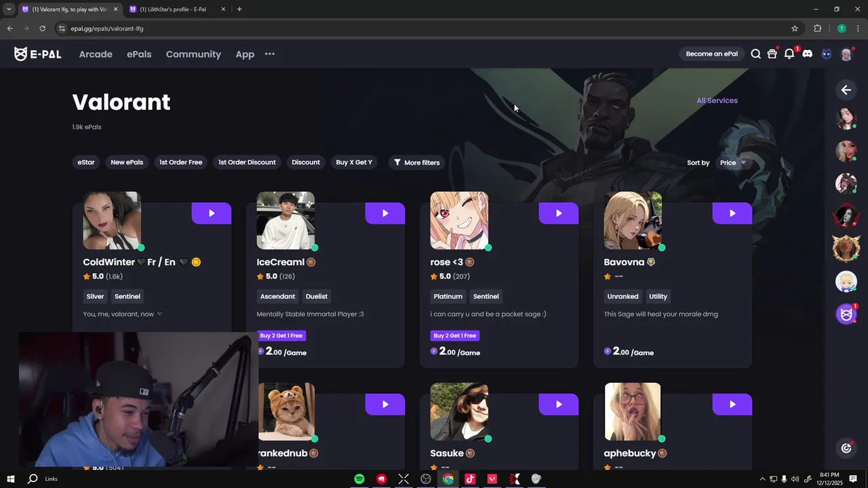Bookmark this page with the star icon
The image size is (868, 488).
(795, 28)
